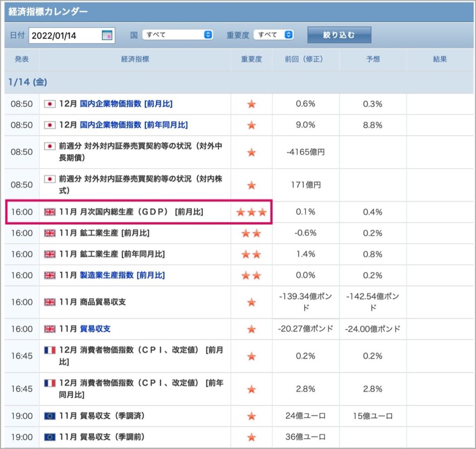Open the 国 country dropdown
This screenshot has height=449, width=476.
point(178,34)
